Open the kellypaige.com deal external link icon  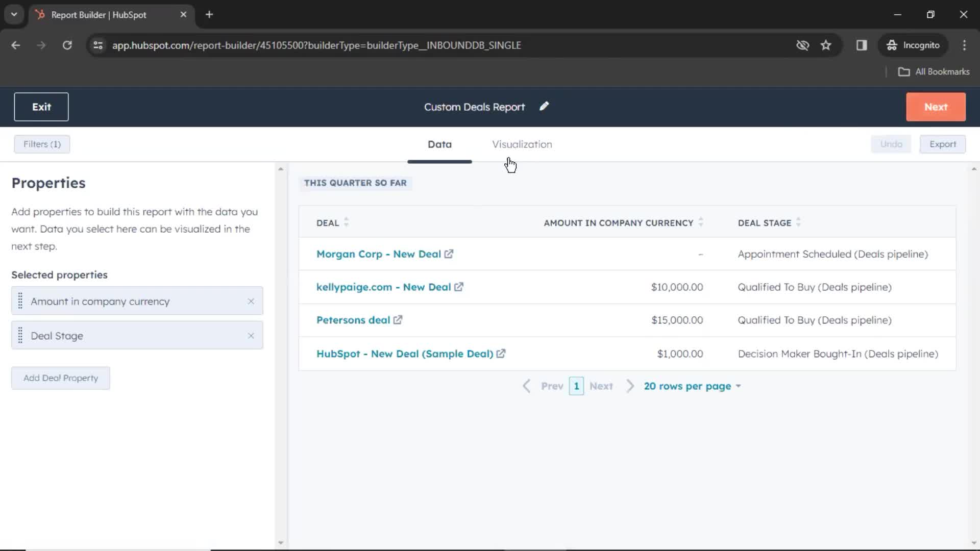tap(459, 287)
